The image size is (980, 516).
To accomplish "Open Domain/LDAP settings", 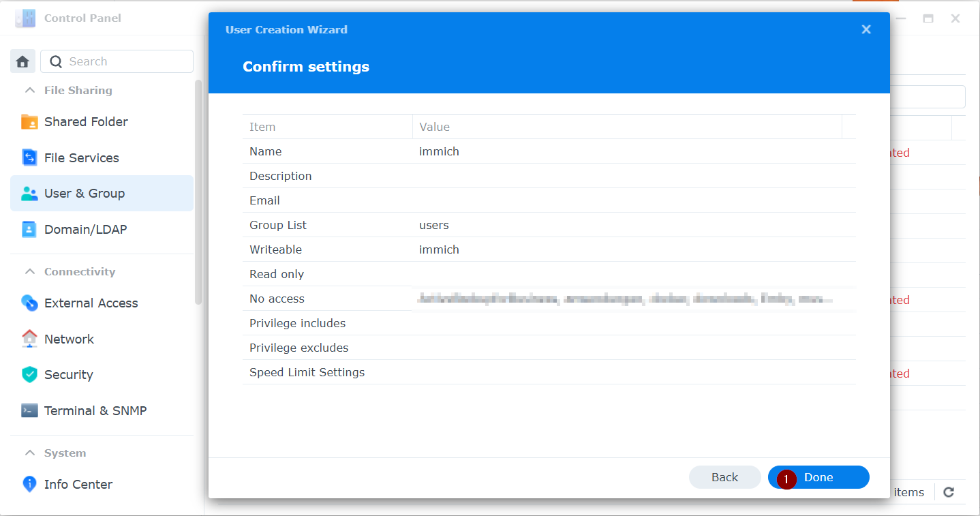I will click(x=102, y=229).
